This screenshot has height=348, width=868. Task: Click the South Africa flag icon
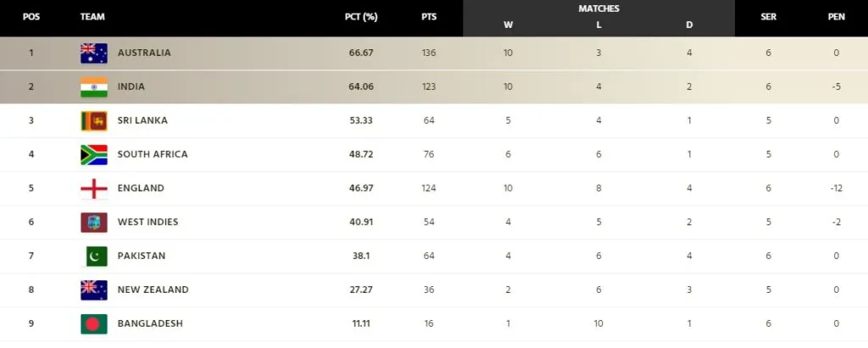[x=94, y=154]
